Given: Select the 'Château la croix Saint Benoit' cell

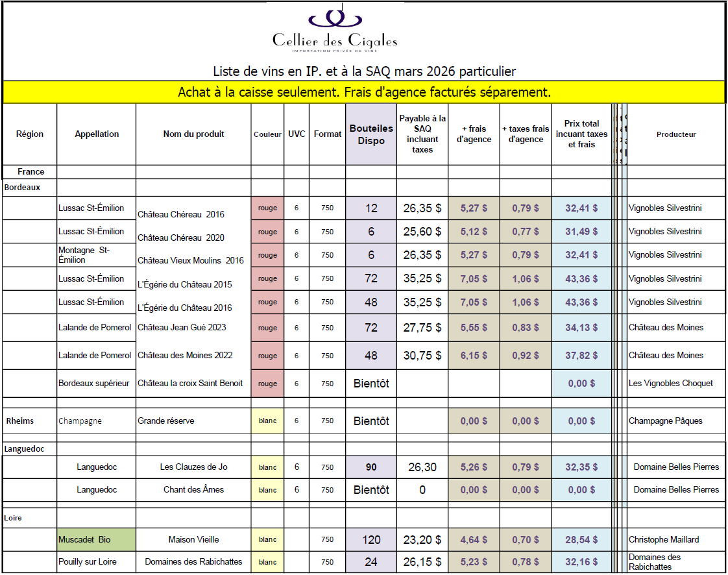Looking at the screenshot, I should click(x=193, y=383).
